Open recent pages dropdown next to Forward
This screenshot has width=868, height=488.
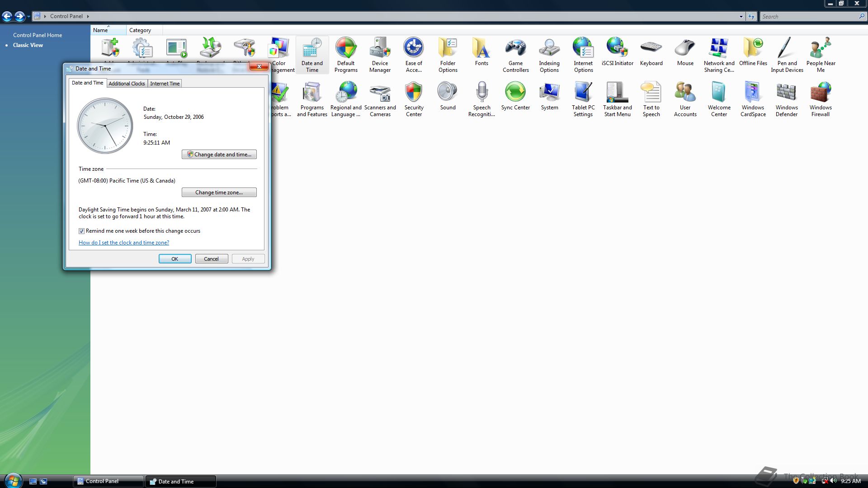28,17
